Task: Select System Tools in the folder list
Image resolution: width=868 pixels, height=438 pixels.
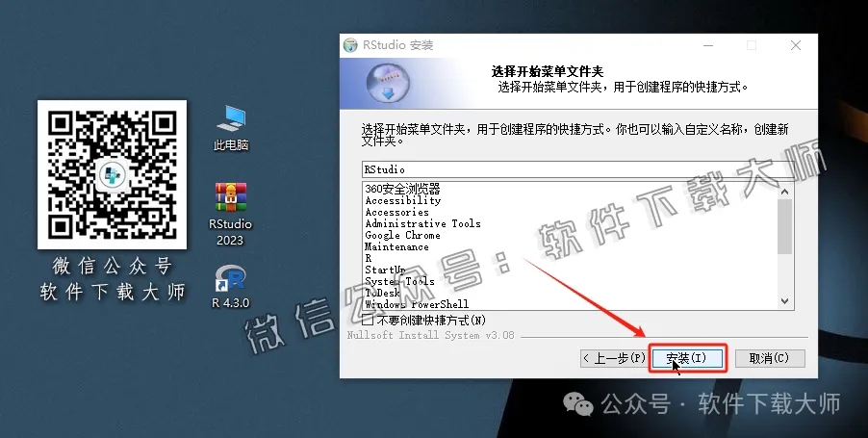Action: point(399,281)
